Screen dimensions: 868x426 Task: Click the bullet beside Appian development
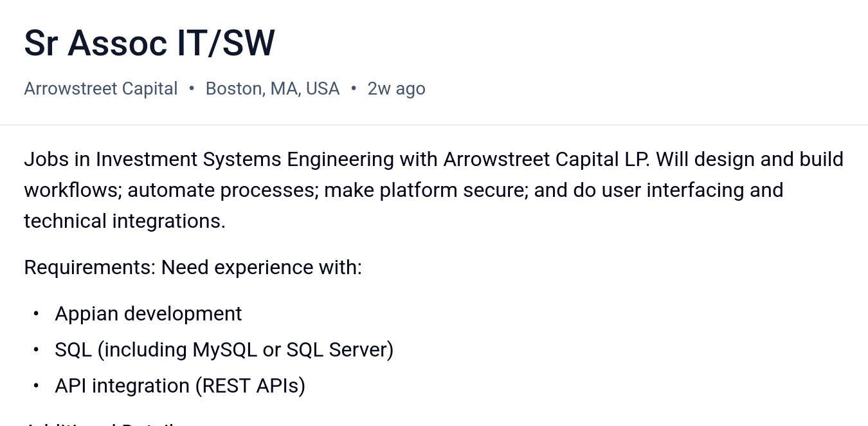37,314
